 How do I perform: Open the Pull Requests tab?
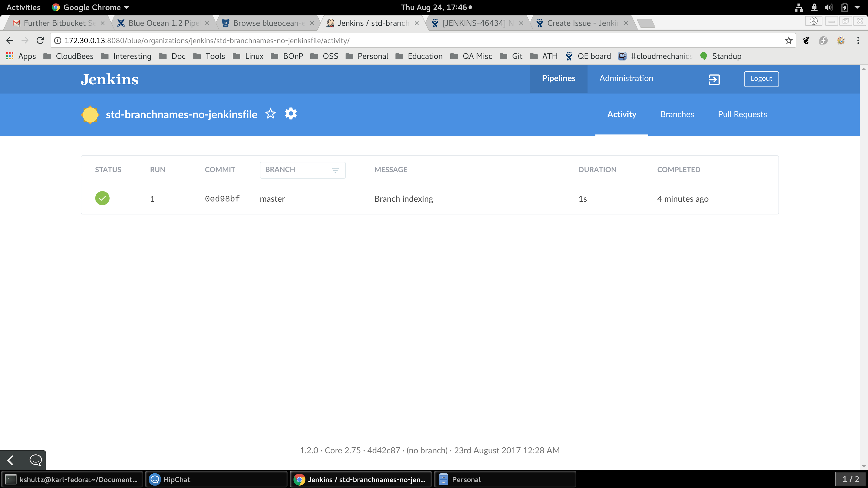click(x=742, y=114)
